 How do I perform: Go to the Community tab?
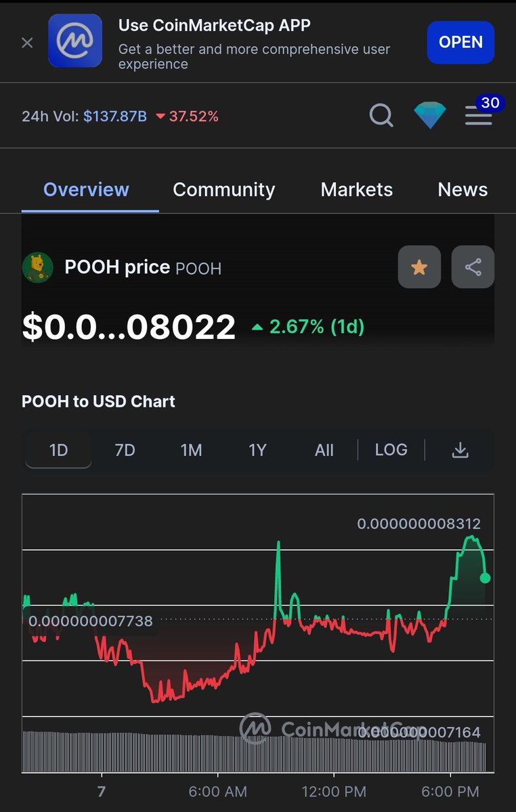click(x=224, y=189)
